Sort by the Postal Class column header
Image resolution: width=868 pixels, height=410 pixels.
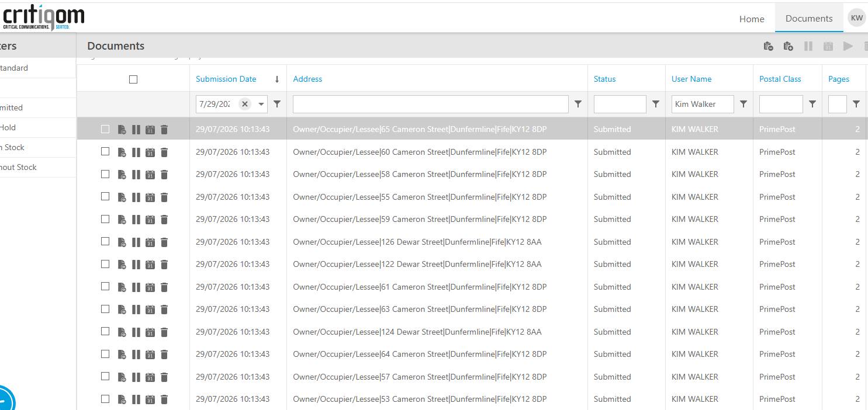tap(780, 79)
